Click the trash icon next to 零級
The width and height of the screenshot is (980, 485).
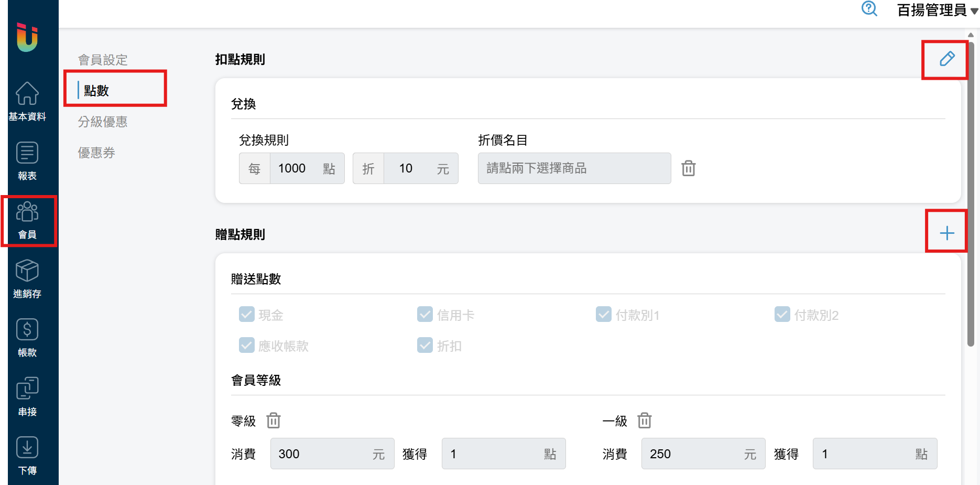pyautogui.click(x=273, y=421)
